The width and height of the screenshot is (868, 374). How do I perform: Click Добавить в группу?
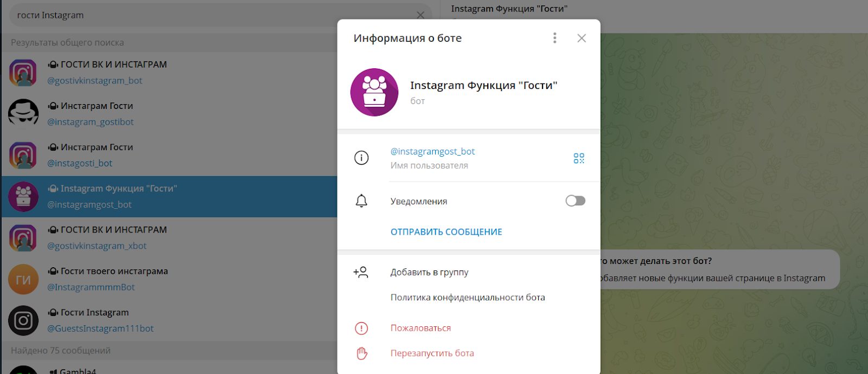coord(429,272)
